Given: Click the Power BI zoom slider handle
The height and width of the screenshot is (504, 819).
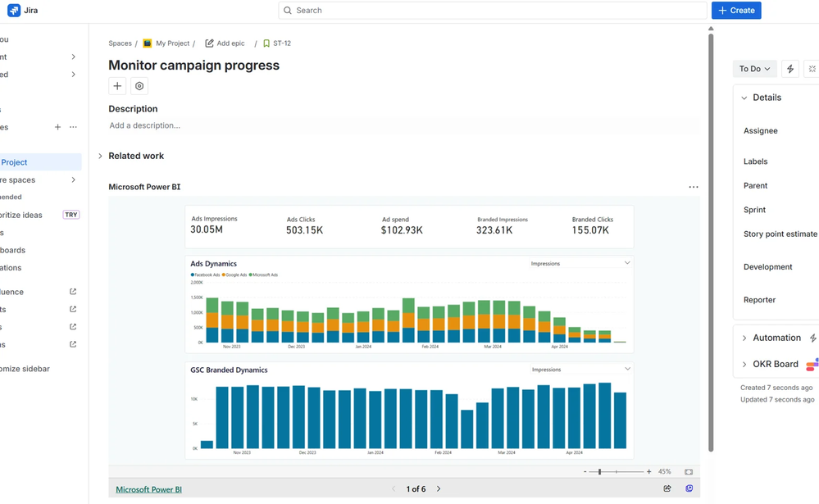Looking at the screenshot, I should tap(599, 471).
